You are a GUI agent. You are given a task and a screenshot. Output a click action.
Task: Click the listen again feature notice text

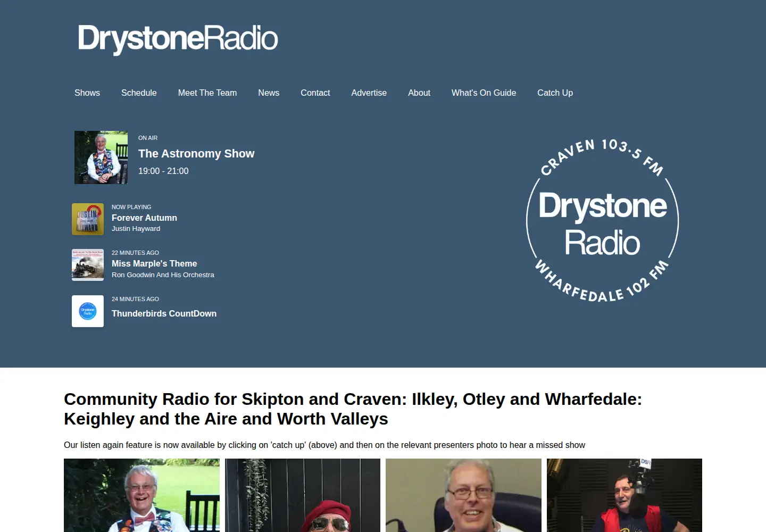click(324, 445)
